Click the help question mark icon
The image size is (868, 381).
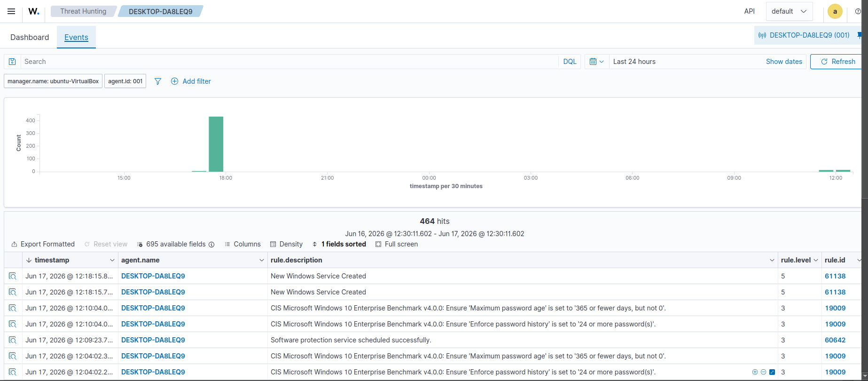point(858,11)
